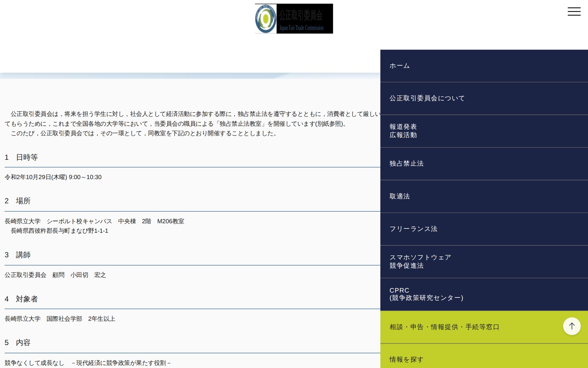
Task: Click the scroll-to-top arrow button
Action: pyautogui.click(x=572, y=326)
